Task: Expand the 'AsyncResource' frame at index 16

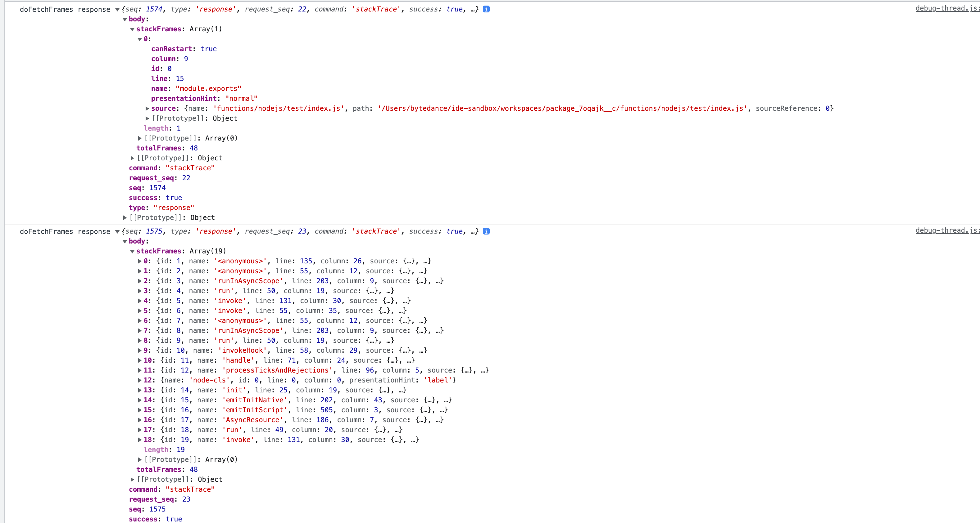Action: tap(140, 420)
